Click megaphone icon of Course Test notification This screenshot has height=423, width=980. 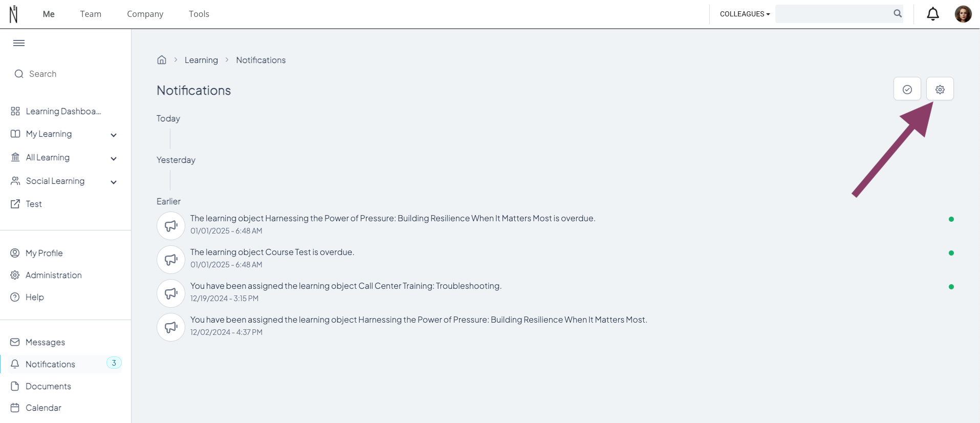(171, 260)
